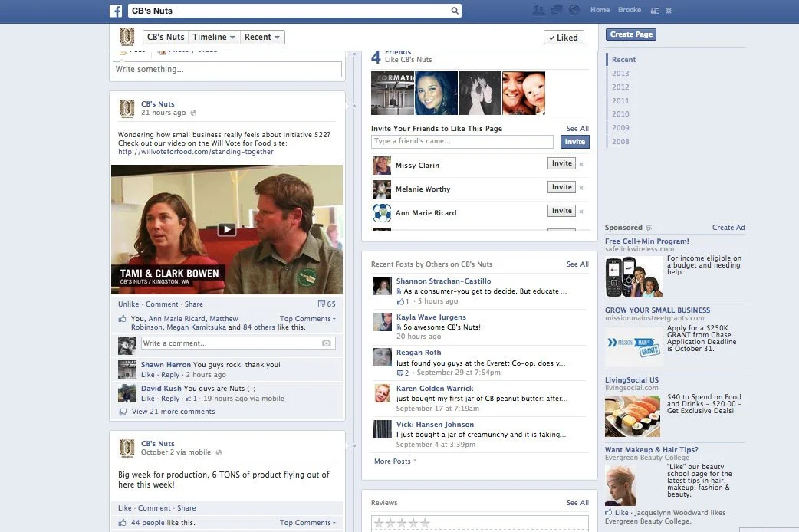The height and width of the screenshot is (532, 799).
Task: Click Ann Marie Ricard's soccer ball avatar
Action: point(382,212)
